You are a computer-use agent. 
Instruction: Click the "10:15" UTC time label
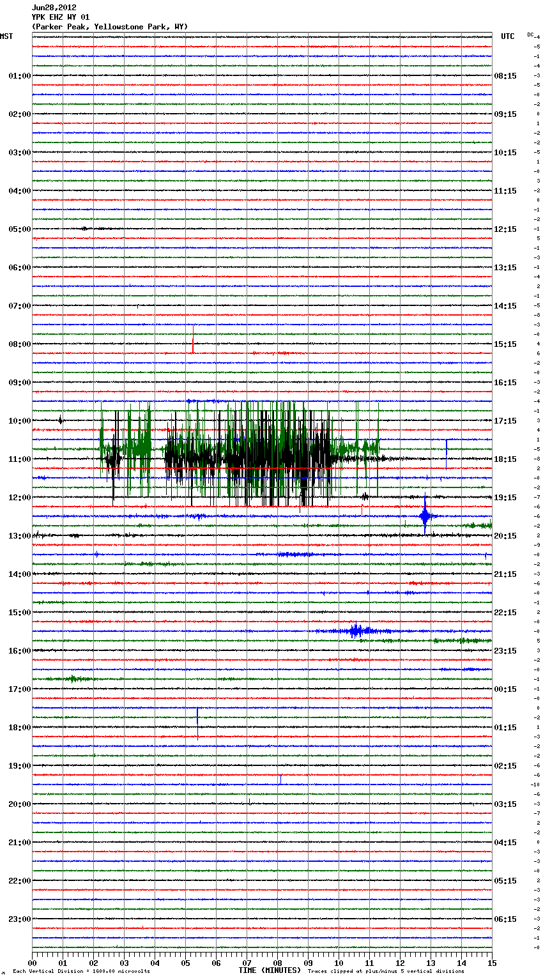click(505, 153)
